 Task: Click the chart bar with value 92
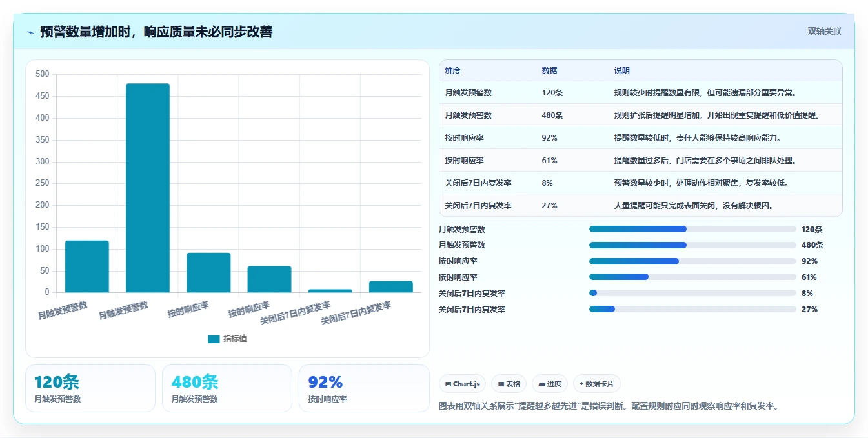tap(208, 272)
